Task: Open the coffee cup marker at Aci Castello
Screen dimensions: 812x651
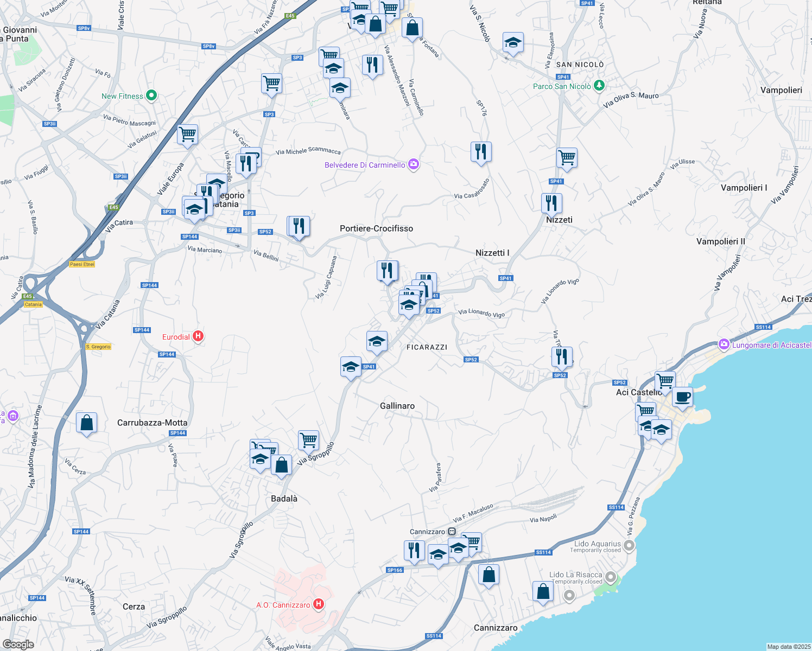Action: pyautogui.click(x=682, y=398)
